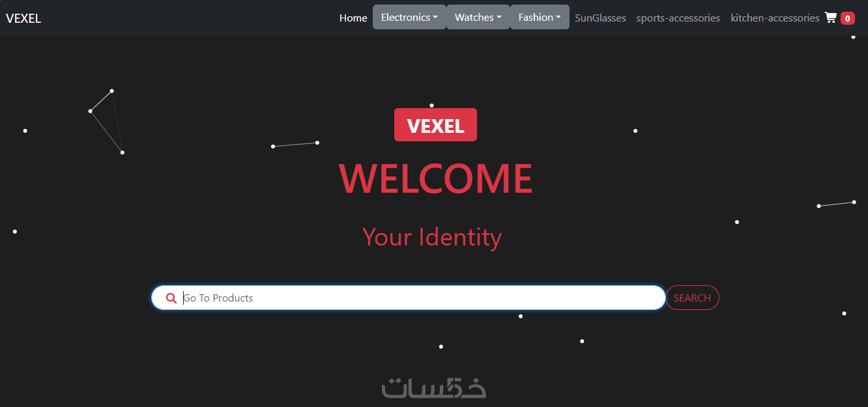868x407 pixels.
Task: Click the red cart count badge
Action: [847, 18]
